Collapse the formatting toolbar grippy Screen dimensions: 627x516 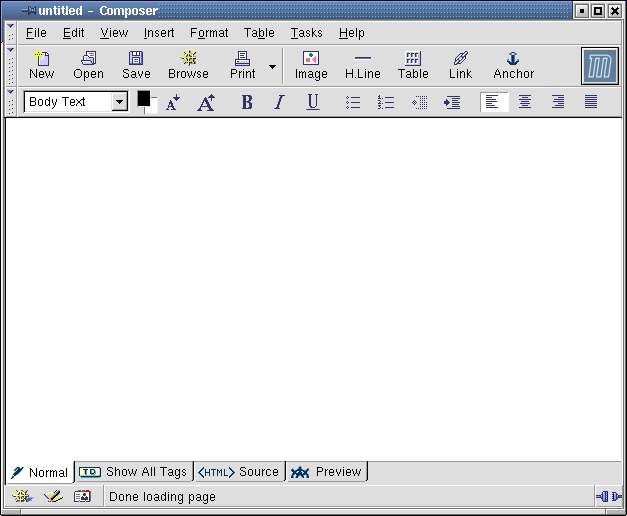point(10,102)
